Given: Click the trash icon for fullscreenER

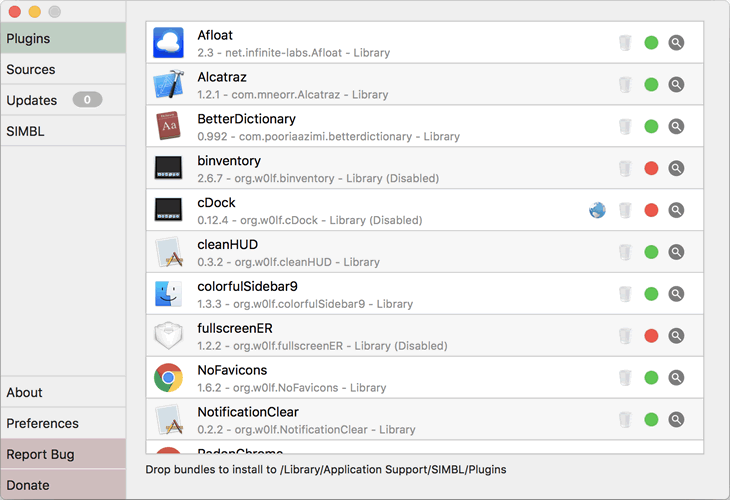Looking at the screenshot, I should coord(625,336).
